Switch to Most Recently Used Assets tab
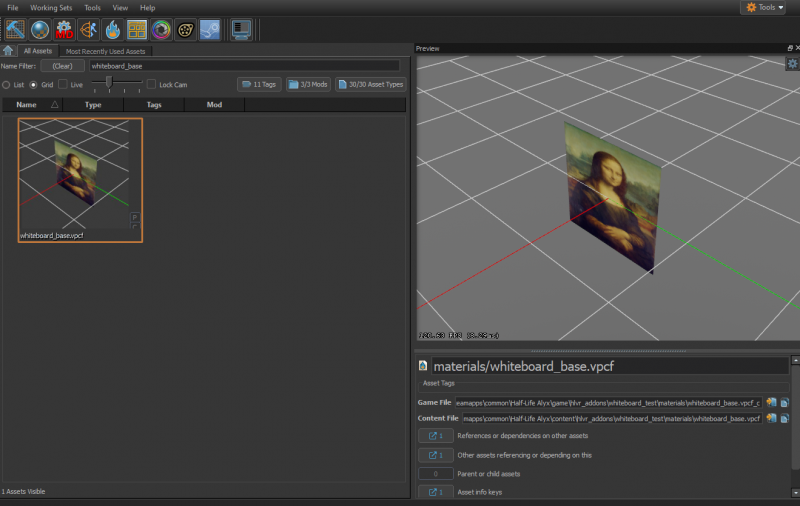 (106, 52)
